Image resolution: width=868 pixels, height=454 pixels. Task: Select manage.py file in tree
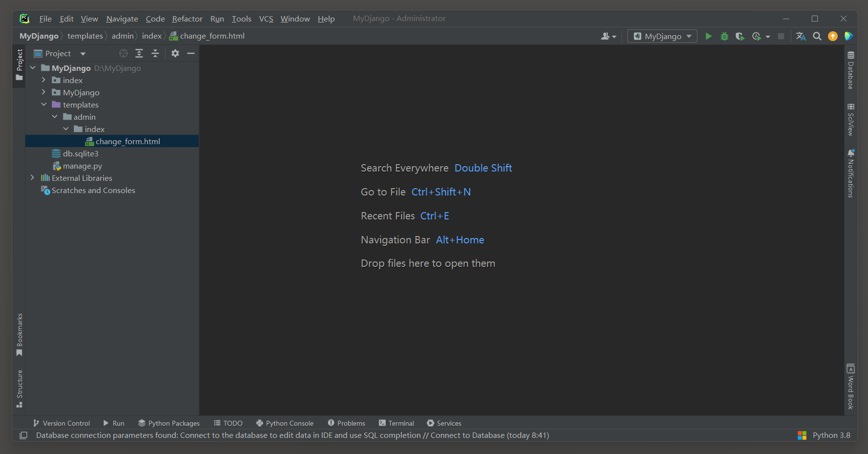click(x=112, y=166)
